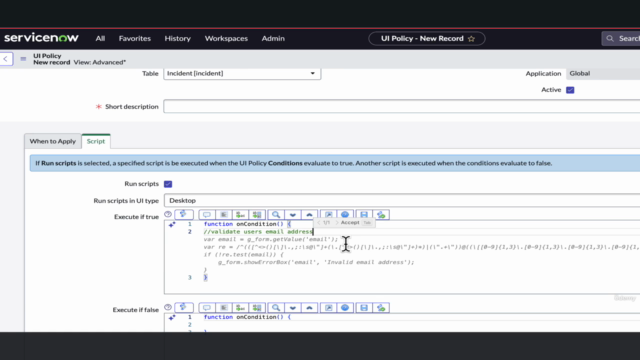
Task: Accept the inline code suggestion
Action: (x=350, y=222)
